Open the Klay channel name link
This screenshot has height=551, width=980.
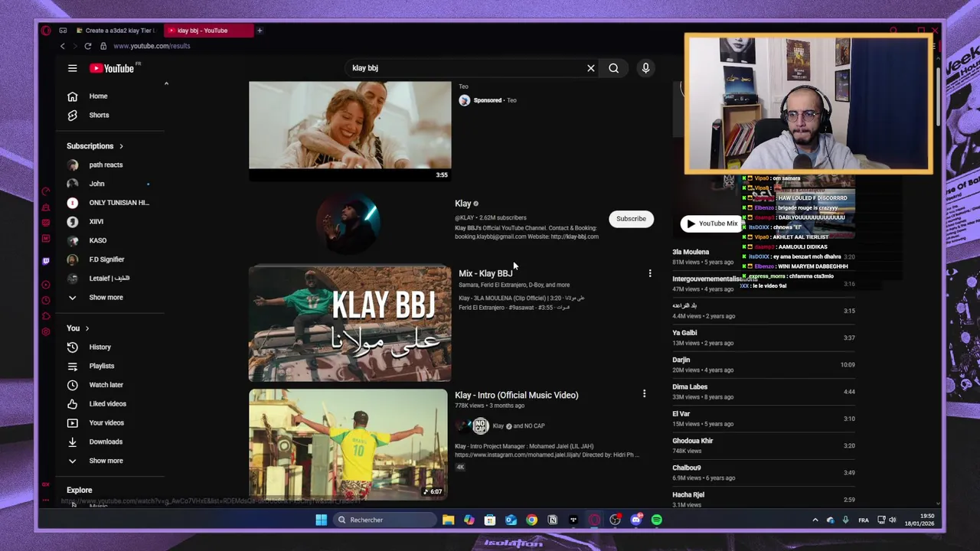(463, 204)
